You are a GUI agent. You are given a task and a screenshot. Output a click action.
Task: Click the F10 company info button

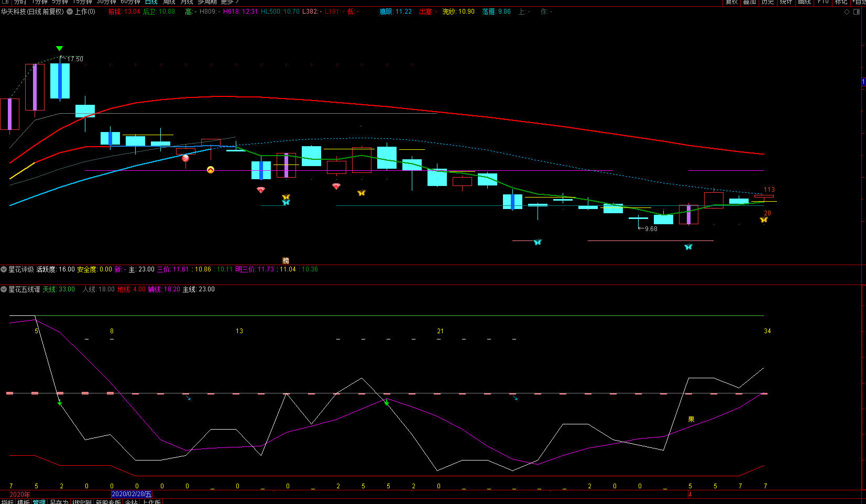823,2
